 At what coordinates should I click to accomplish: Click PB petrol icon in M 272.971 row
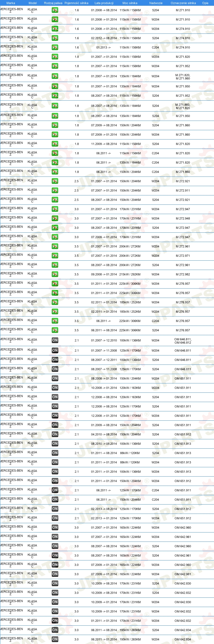(55, 256)
